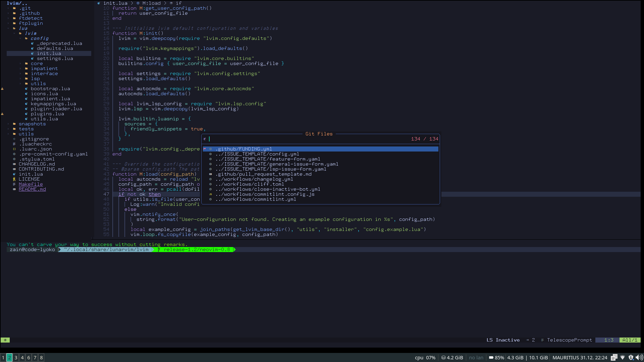The width and height of the screenshot is (644, 362).
Task: Expand the .git folder chevron
Action: [x=8, y=8]
